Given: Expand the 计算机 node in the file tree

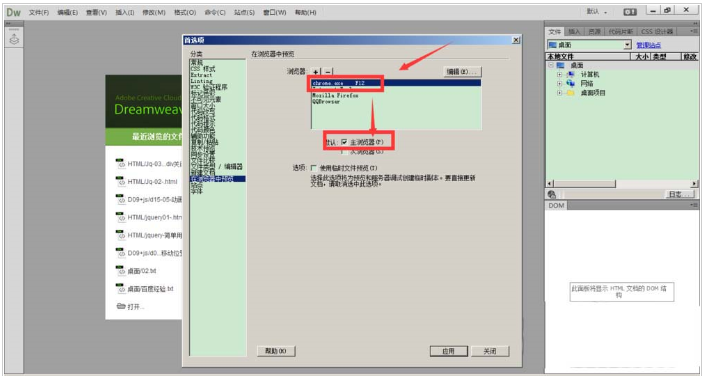Looking at the screenshot, I should (559, 75).
